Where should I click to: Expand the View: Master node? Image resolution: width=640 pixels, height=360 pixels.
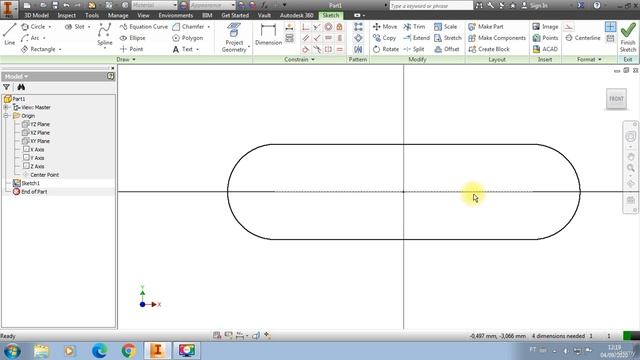click(x=6, y=107)
